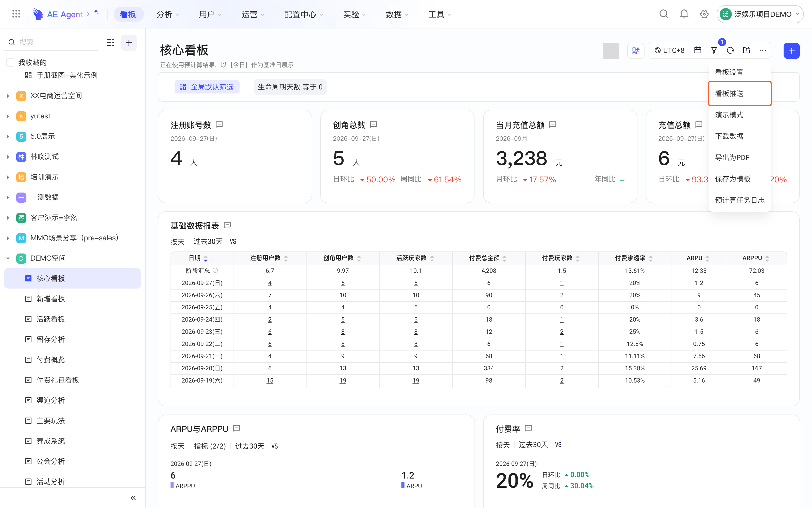Click the more options ellipsis icon
Viewport: 812px width, 508px height.
coord(763,50)
